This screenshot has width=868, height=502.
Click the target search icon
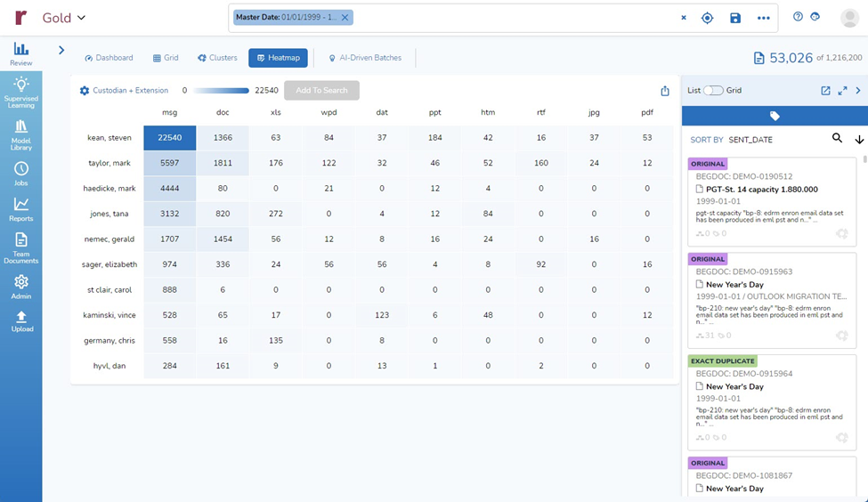(708, 18)
